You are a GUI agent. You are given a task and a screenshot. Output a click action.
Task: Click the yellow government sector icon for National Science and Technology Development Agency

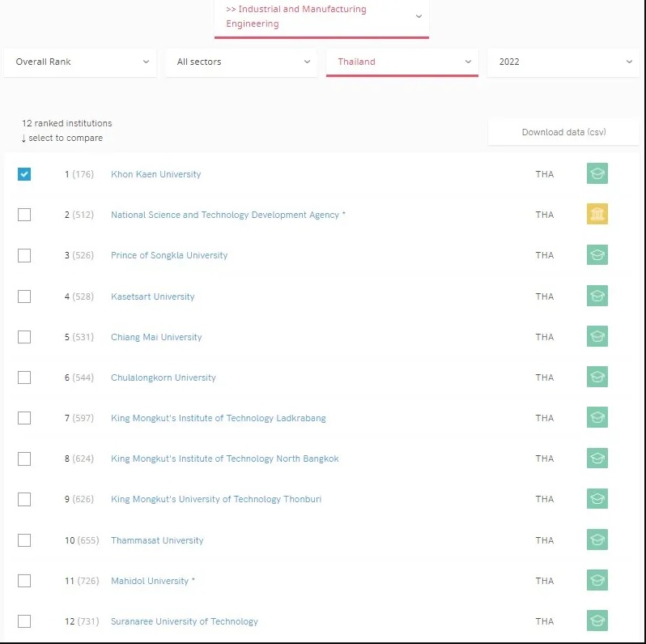pyautogui.click(x=597, y=214)
